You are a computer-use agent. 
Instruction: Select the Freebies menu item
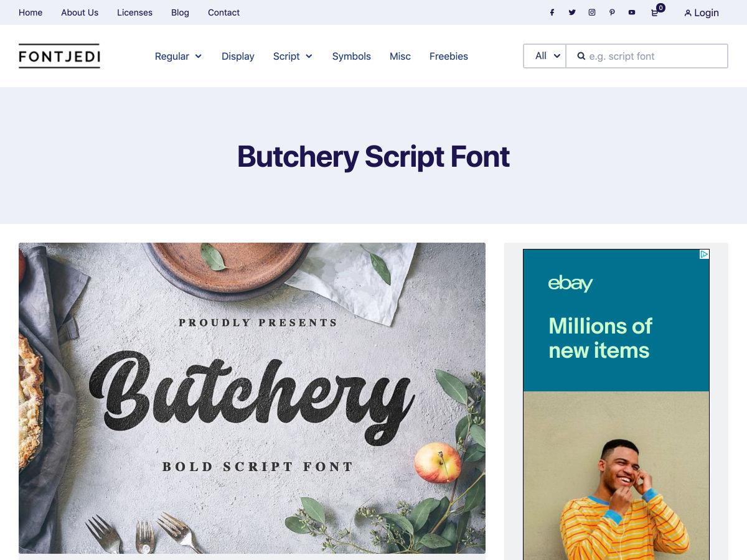pyautogui.click(x=448, y=56)
